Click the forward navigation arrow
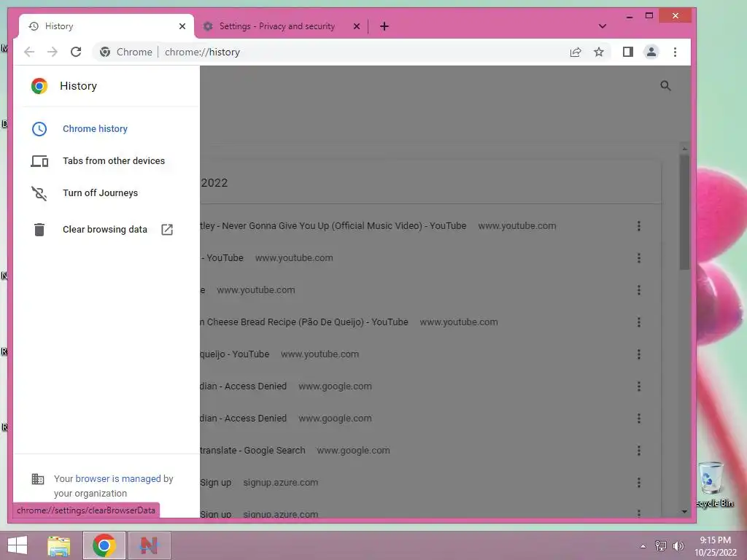747x560 pixels. pyautogui.click(x=53, y=52)
